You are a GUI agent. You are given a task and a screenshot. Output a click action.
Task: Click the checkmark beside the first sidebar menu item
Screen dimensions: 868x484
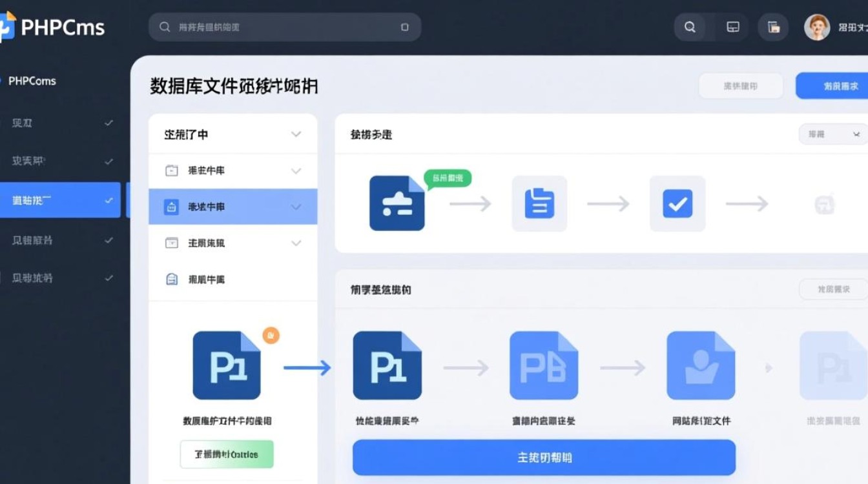point(108,122)
